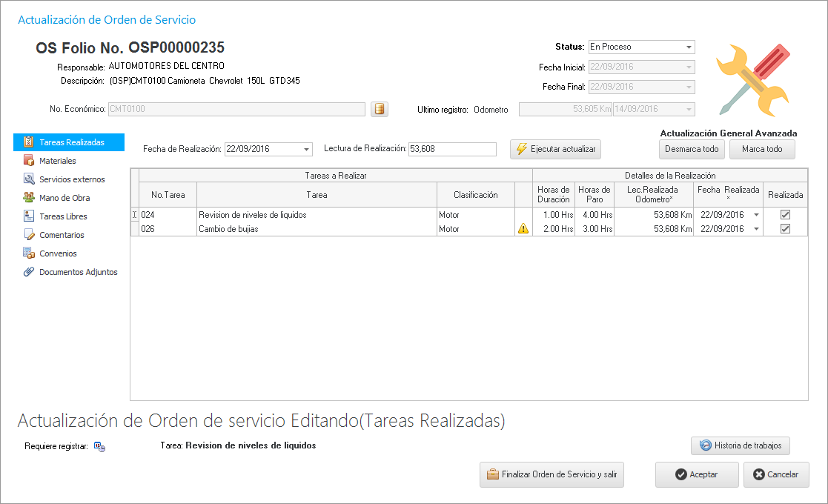Image resolution: width=828 pixels, height=504 pixels.
Task: Click the Materiales sidebar icon
Action: (29, 161)
